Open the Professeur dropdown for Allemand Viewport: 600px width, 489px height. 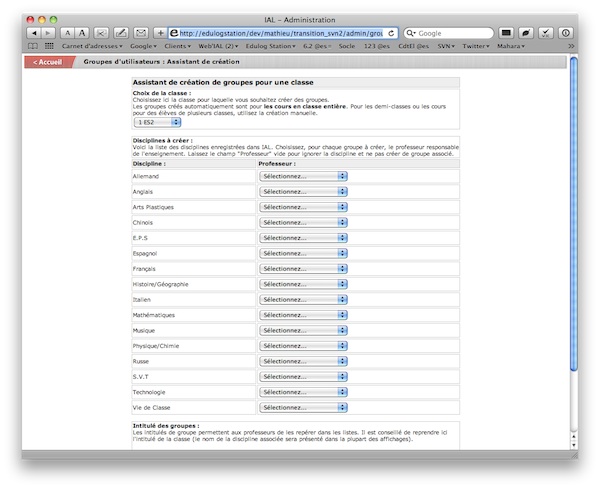coord(303,176)
